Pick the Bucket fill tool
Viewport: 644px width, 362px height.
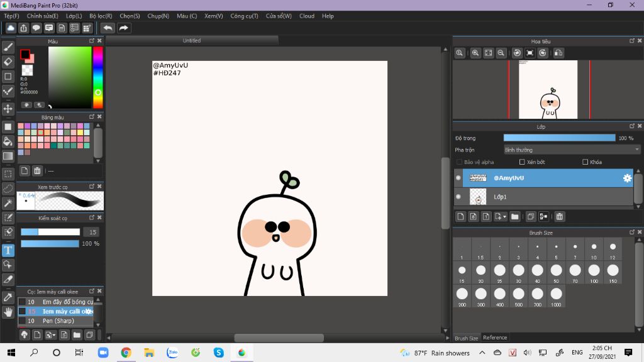pos(8,141)
